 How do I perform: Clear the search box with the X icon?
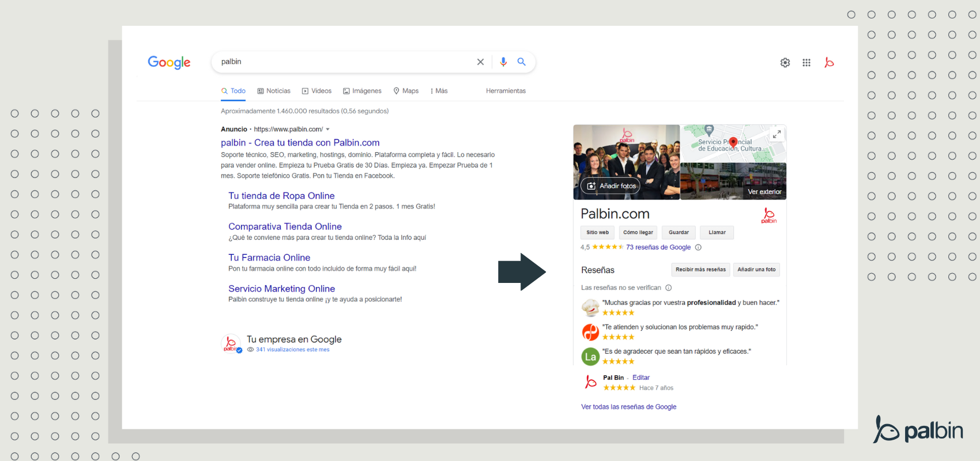coord(480,62)
